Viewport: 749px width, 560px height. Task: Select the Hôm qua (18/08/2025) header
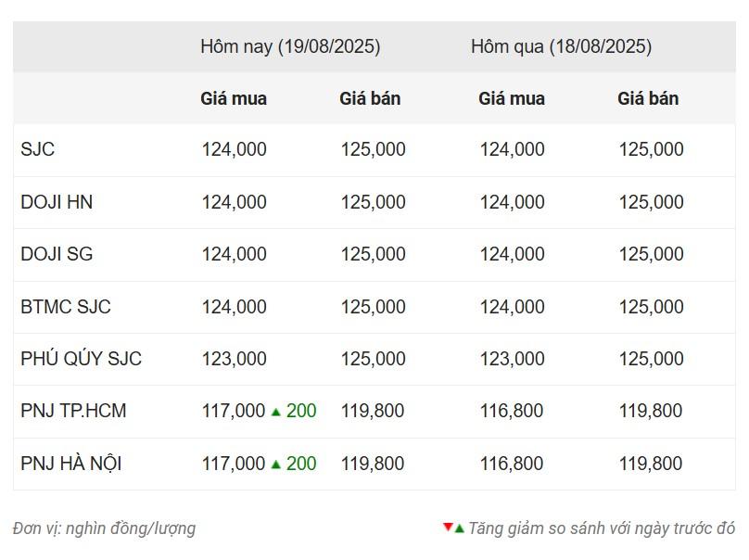(561, 47)
